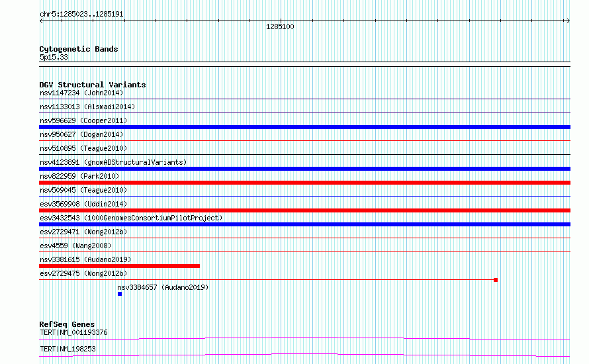Click the right arrow end of the ruler
Screen dimensions: 589x364
pos(568,21)
